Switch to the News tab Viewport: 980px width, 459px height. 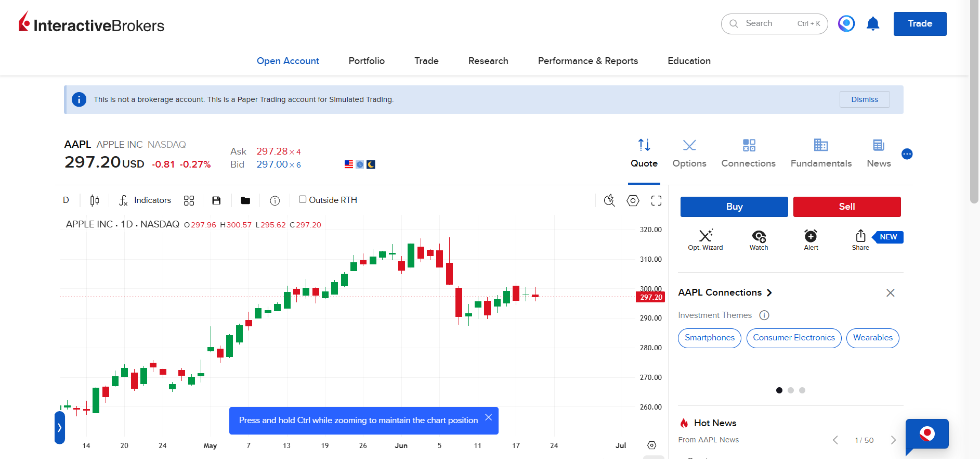click(x=879, y=154)
